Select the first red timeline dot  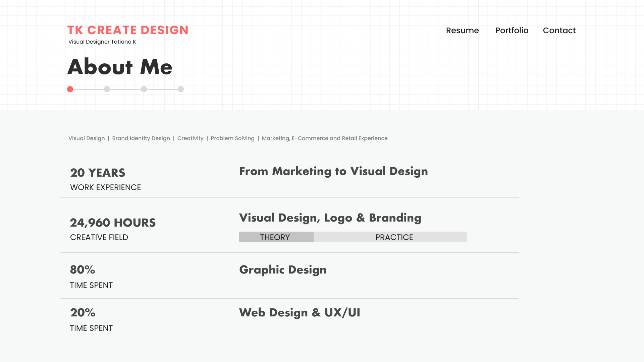(70, 89)
